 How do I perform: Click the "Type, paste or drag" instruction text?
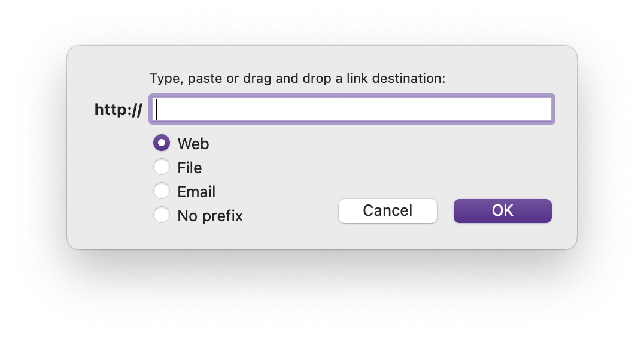pyautogui.click(x=297, y=79)
